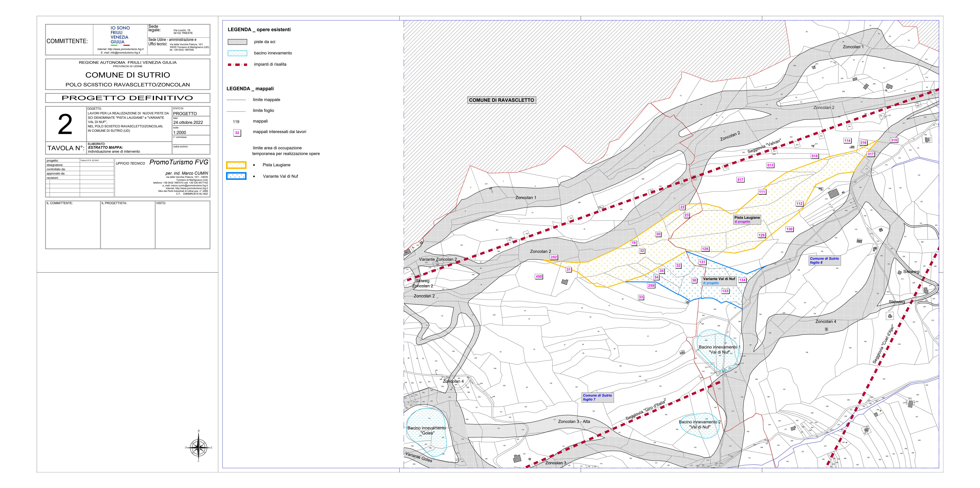Click the Bacino innevamento 2 "Val di Nuf" label
The width and height of the screenshot is (980, 488).
700,425
